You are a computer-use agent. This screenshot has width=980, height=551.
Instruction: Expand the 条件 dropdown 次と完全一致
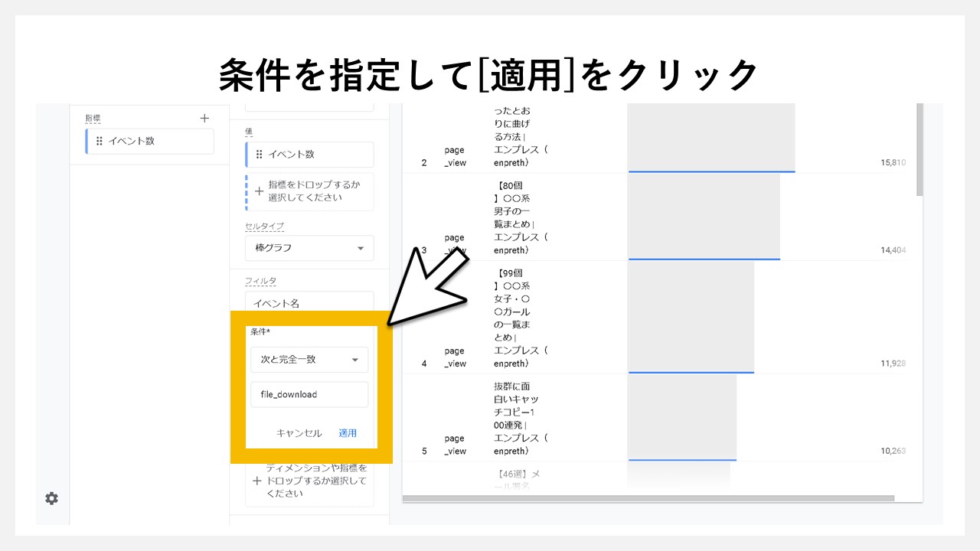click(309, 358)
